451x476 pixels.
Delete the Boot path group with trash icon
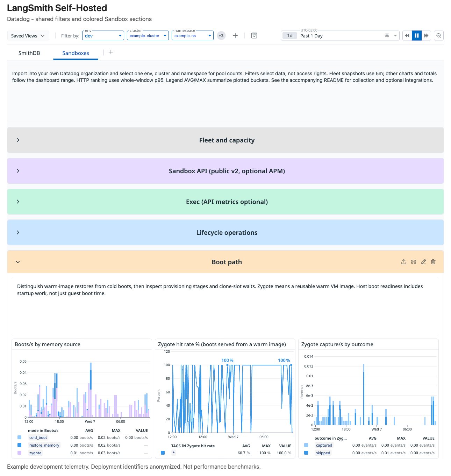[433, 262]
